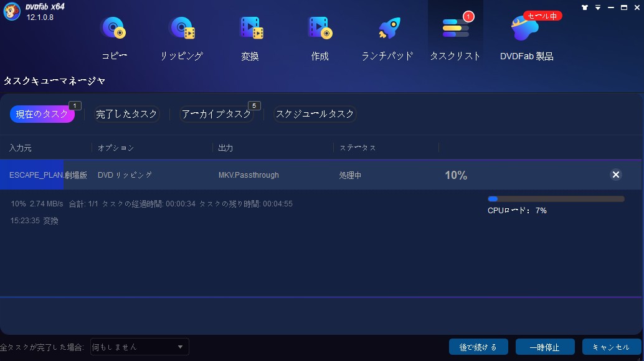This screenshot has height=361, width=644.
Task: Click 後で続ける button
Action: [478, 347]
